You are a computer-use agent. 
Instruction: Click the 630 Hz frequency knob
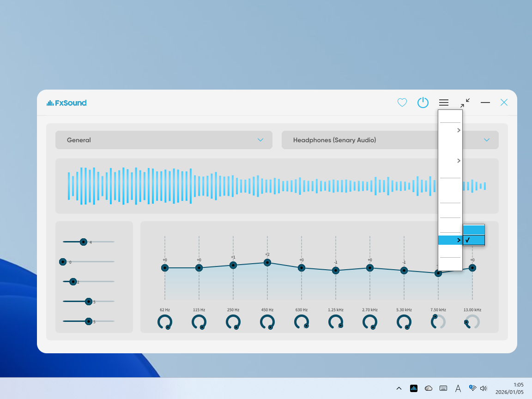tap(301, 322)
